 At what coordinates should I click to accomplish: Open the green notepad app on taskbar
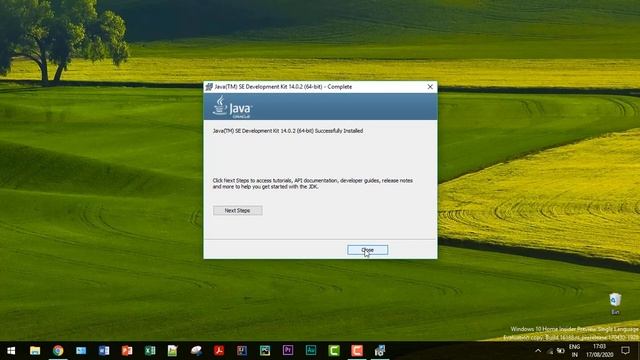point(173,351)
